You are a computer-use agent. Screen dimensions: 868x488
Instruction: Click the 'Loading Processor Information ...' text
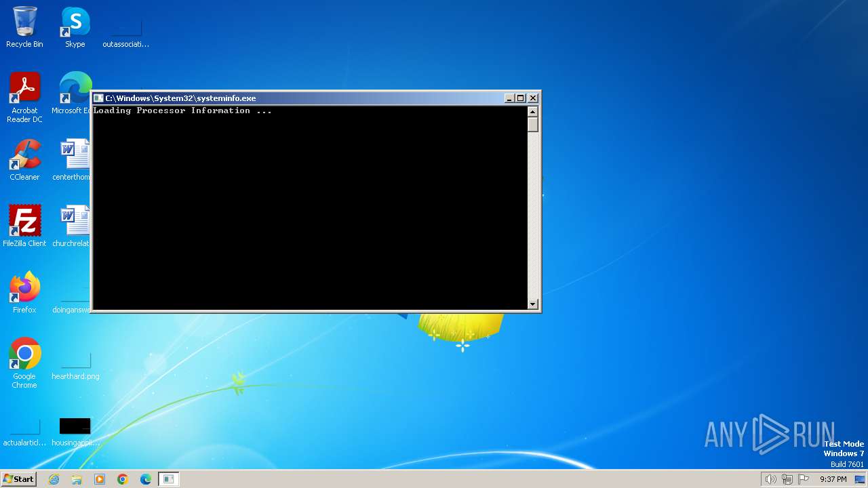coord(182,110)
